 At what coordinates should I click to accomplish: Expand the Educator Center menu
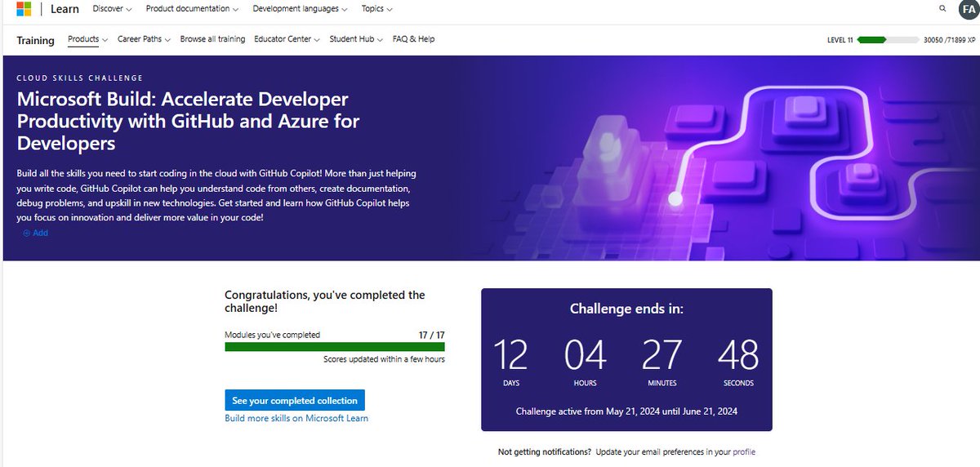click(x=287, y=39)
